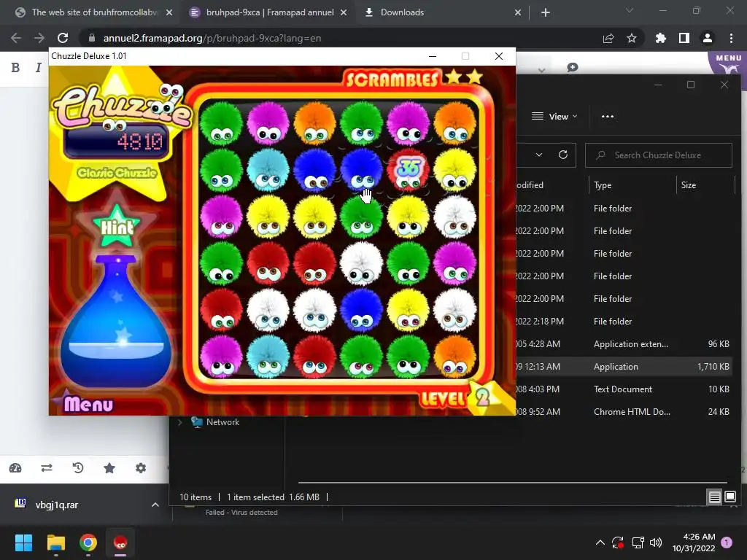Open the Chrome profile icon
The height and width of the screenshot is (560, 747).
(708, 38)
